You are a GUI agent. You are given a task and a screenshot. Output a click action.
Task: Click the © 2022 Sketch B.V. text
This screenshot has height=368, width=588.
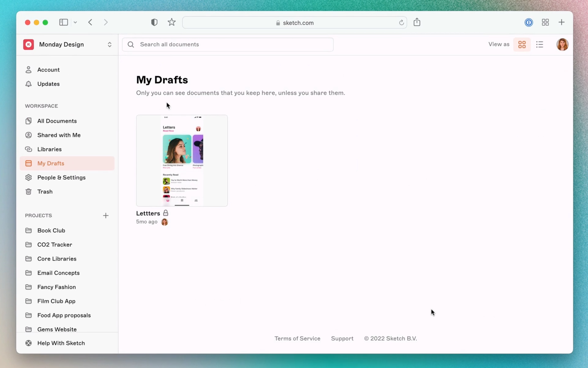(x=390, y=339)
